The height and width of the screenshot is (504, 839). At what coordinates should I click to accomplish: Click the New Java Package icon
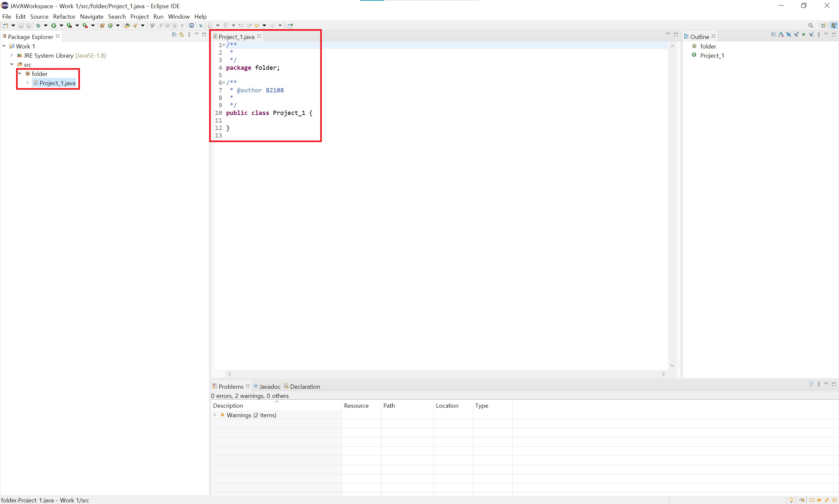pos(102,26)
